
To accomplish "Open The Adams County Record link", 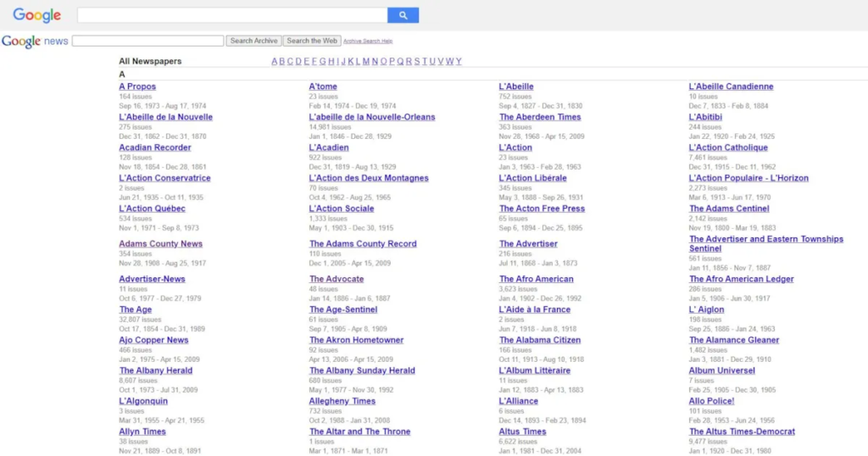I will (363, 243).
